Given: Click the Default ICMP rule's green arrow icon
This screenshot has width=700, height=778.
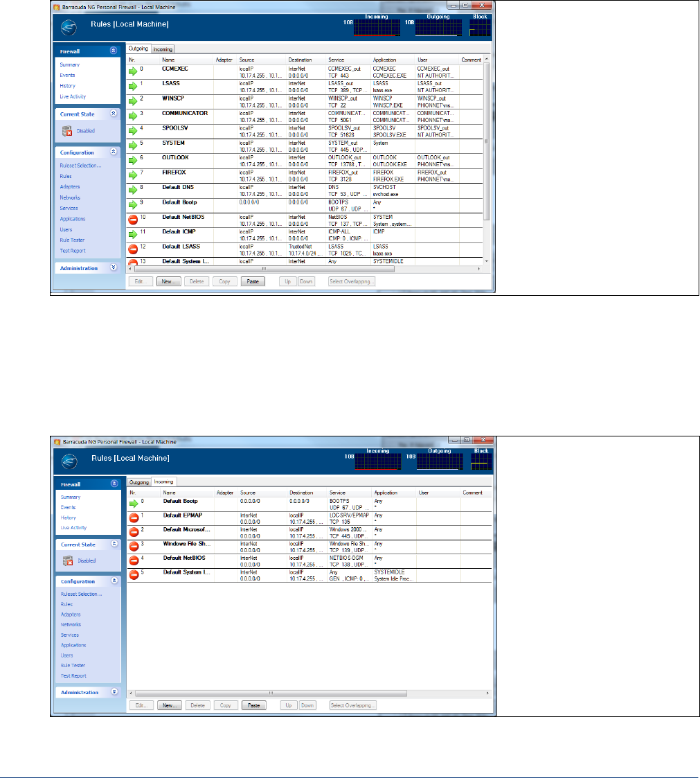Looking at the screenshot, I should (x=133, y=234).
